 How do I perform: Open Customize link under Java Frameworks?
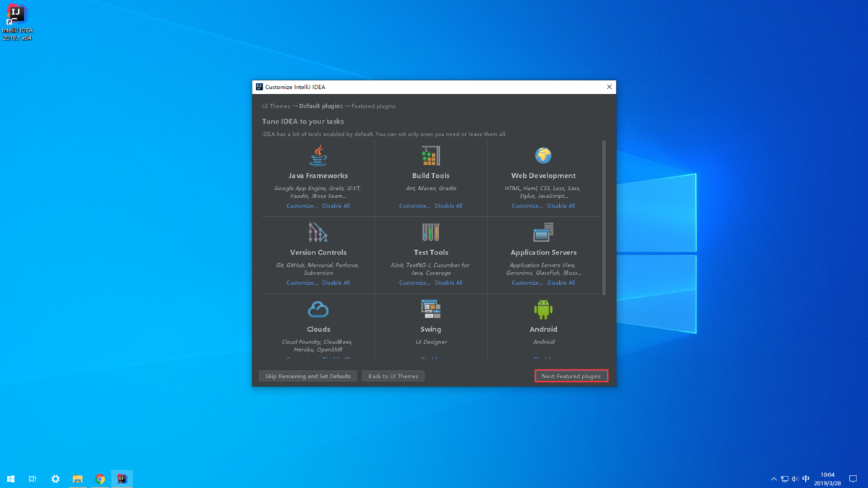pyautogui.click(x=302, y=206)
